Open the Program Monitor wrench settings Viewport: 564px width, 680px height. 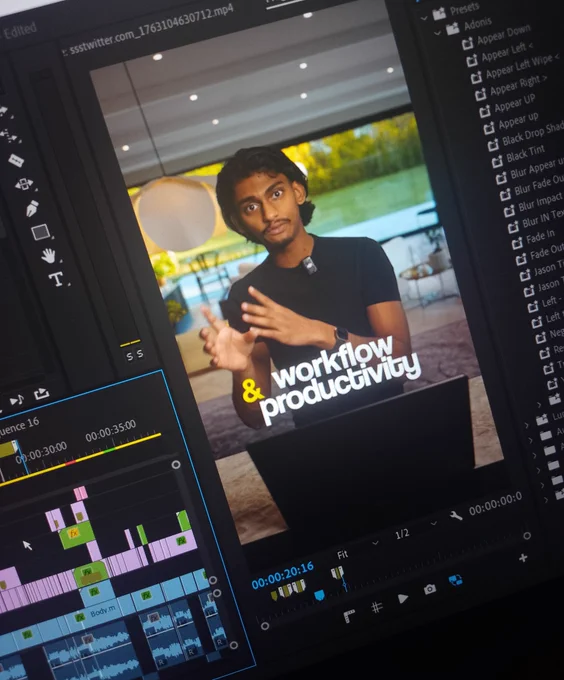point(456,516)
